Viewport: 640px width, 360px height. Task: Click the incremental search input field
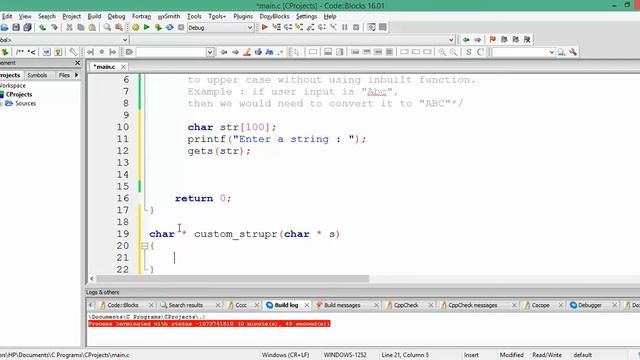tap(171, 52)
